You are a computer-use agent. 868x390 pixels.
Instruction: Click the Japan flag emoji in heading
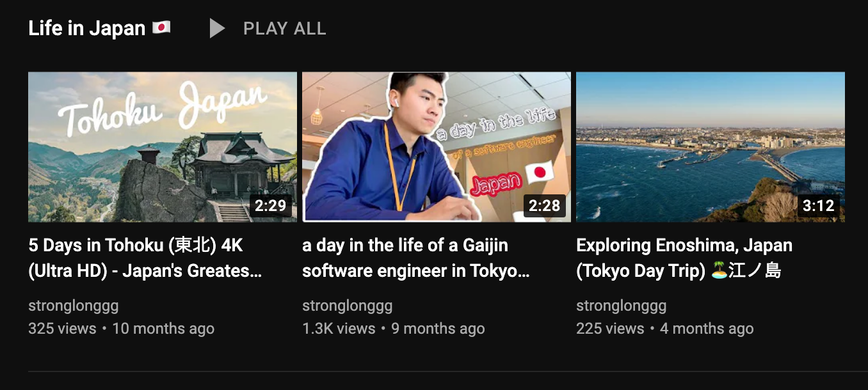[x=161, y=28]
